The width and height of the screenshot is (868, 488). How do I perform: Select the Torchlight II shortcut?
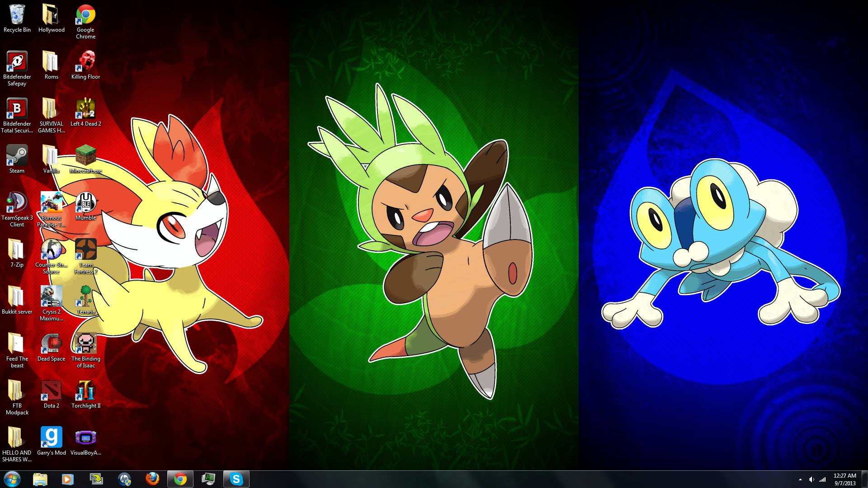[86, 395]
